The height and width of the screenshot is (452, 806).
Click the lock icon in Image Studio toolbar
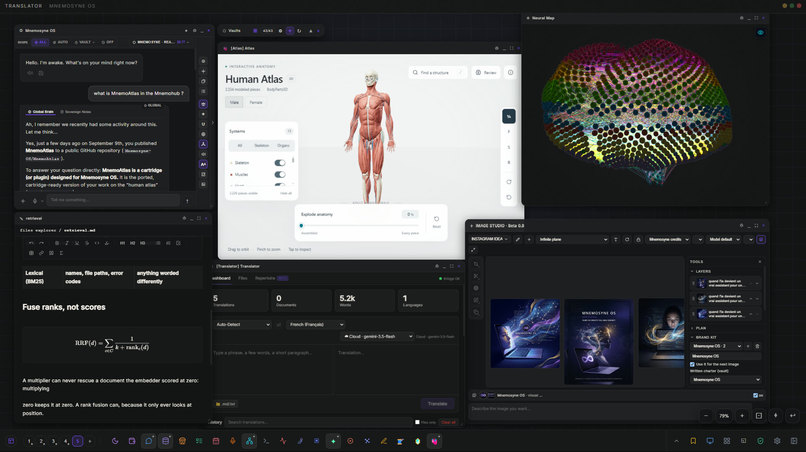[x=638, y=240]
